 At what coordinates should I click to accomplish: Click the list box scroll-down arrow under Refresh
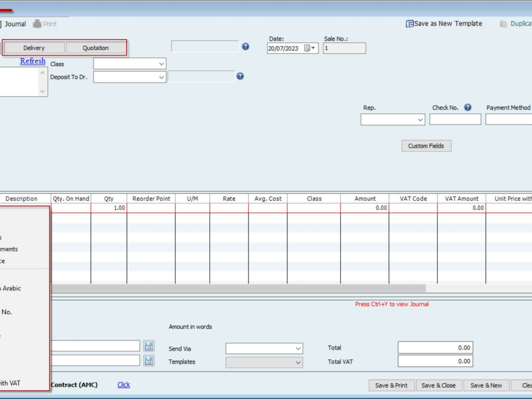point(42,91)
